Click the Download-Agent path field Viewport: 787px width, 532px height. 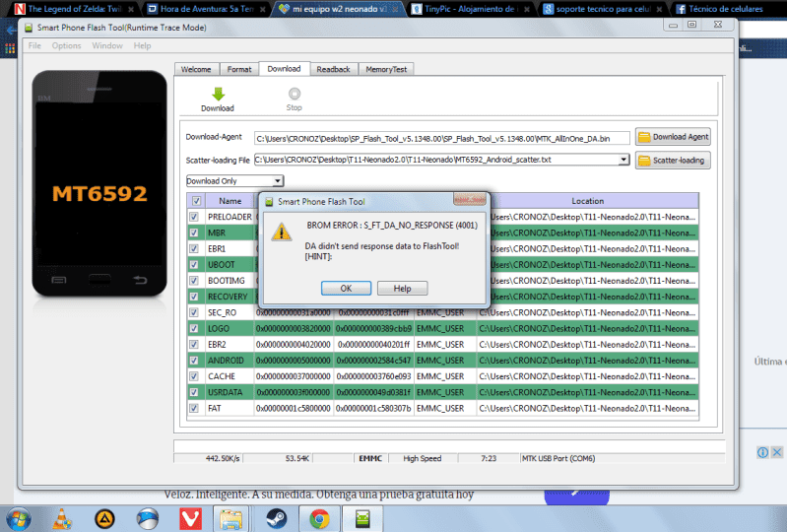coord(441,139)
